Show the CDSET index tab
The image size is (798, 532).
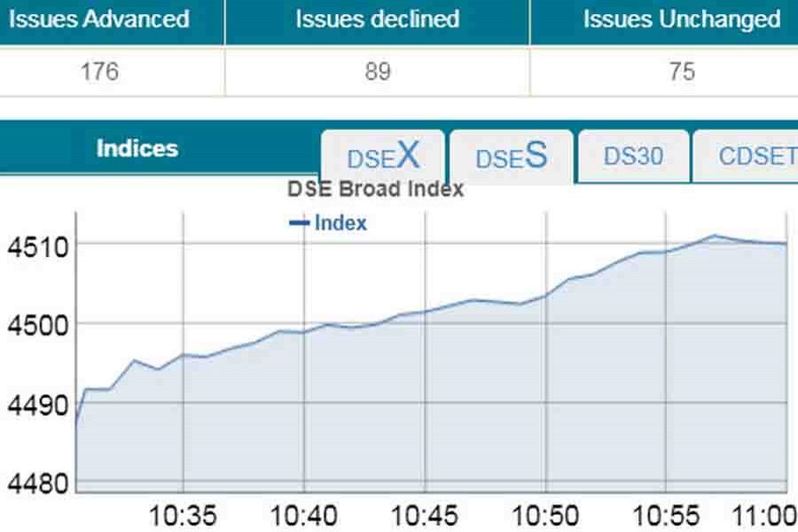752,157
